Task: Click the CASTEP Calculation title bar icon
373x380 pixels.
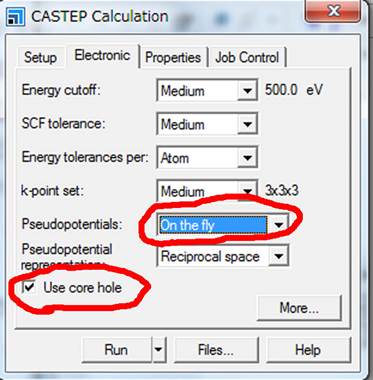Action: click(15, 17)
